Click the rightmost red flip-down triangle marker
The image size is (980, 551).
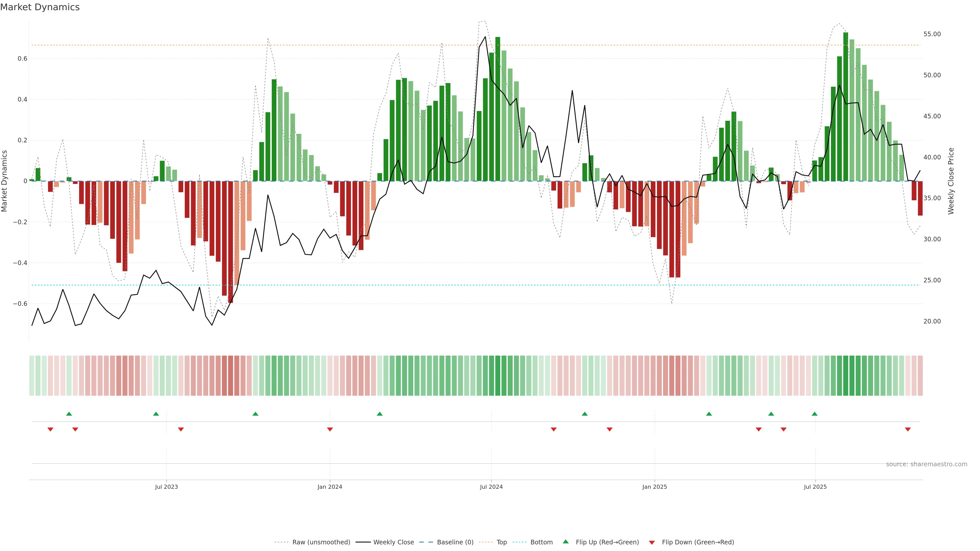(x=908, y=429)
